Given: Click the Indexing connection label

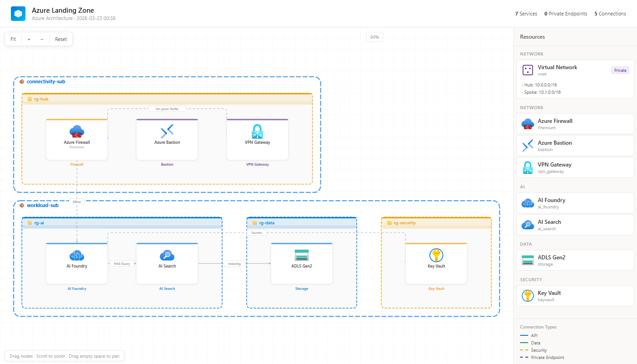Looking at the screenshot, I should coord(234,263).
